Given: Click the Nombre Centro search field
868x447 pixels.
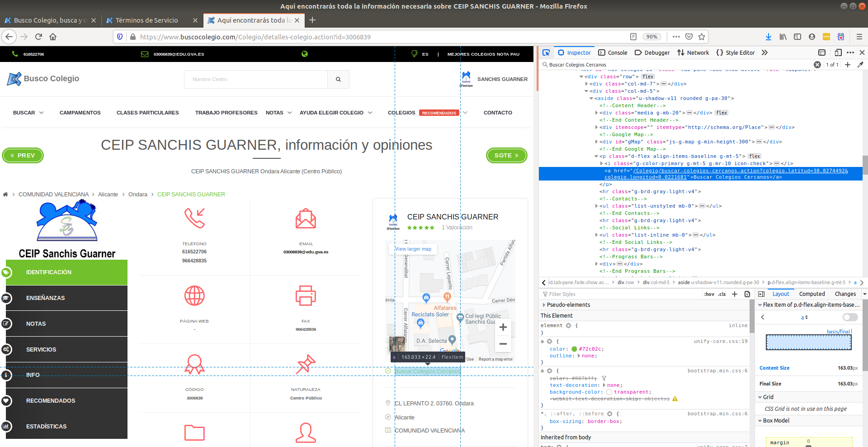Looking at the screenshot, I should click(x=256, y=79).
